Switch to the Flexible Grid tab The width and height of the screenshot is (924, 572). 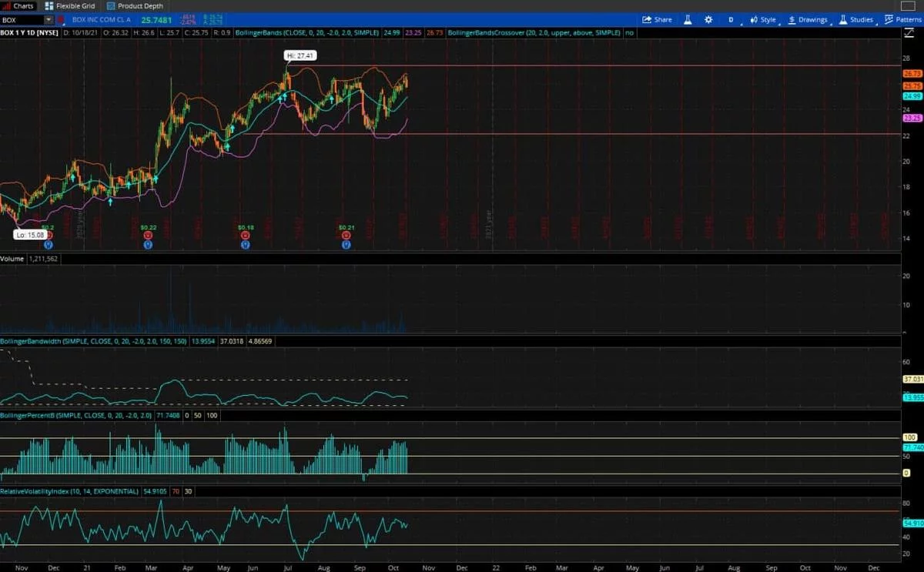[71, 5]
